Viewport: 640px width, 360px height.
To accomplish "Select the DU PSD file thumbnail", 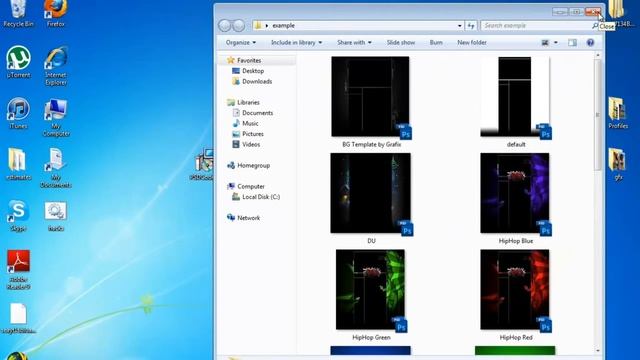I will coord(371,193).
